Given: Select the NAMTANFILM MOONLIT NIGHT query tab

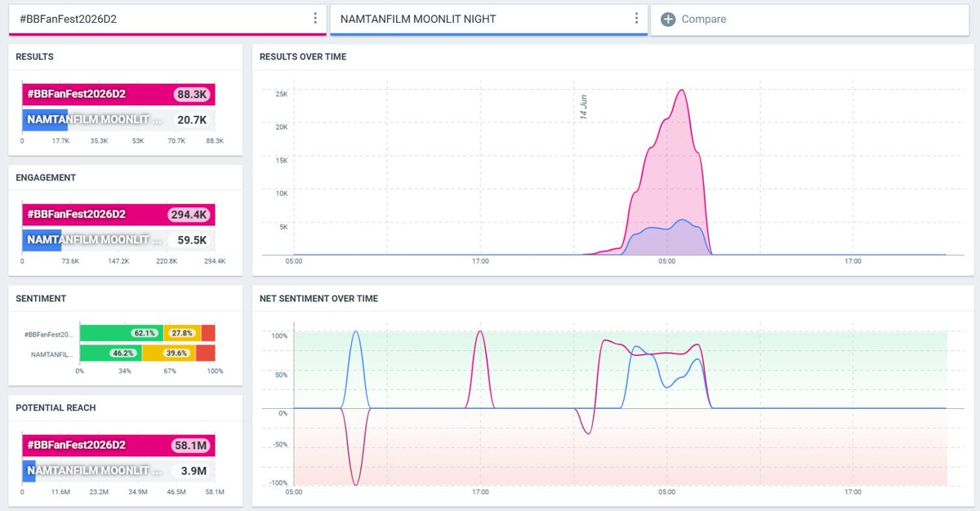Looking at the screenshot, I should (x=488, y=19).
